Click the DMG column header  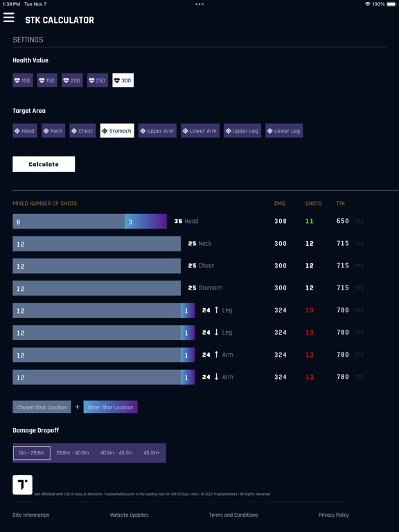coord(280,204)
